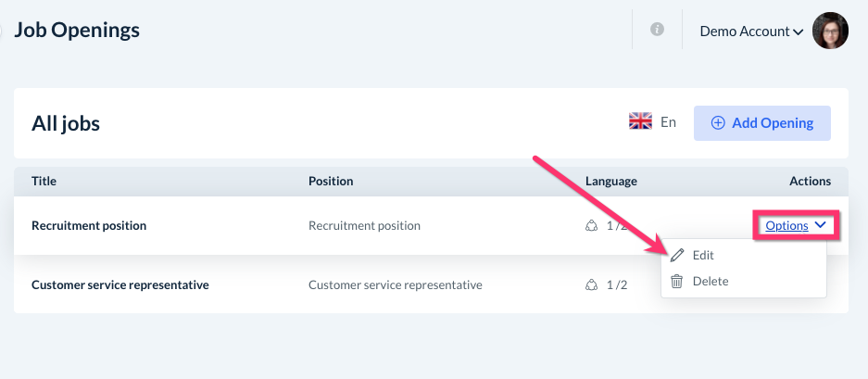Open the Customer service representative job title

click(x=120, y=284)
